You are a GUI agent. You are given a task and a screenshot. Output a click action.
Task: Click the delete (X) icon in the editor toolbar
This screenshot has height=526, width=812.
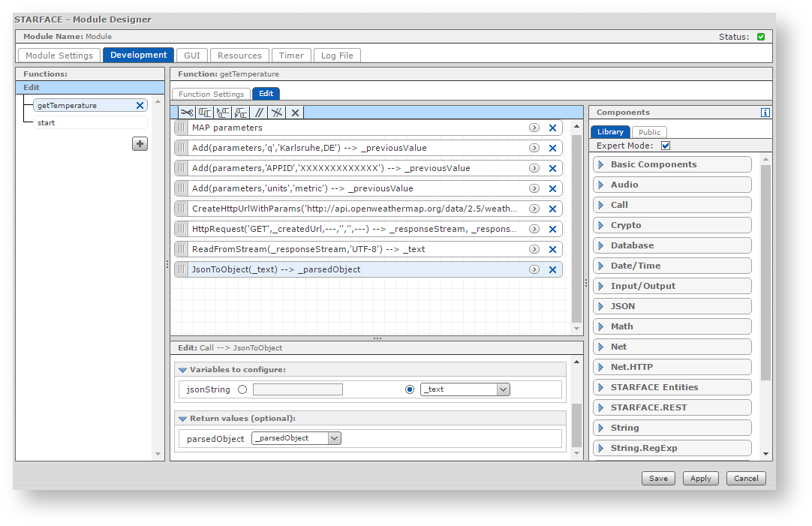pyautogui.click(x=295, y=113)
